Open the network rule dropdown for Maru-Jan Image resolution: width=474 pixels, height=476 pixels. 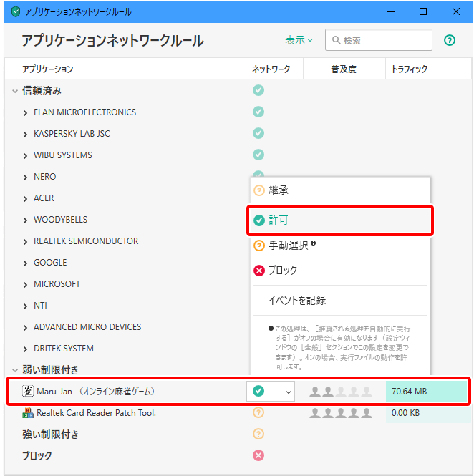(x=288, y=392)
